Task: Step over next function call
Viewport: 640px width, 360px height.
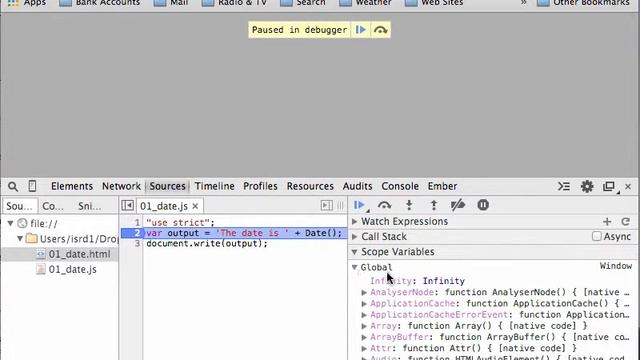Action: [384, 205]
